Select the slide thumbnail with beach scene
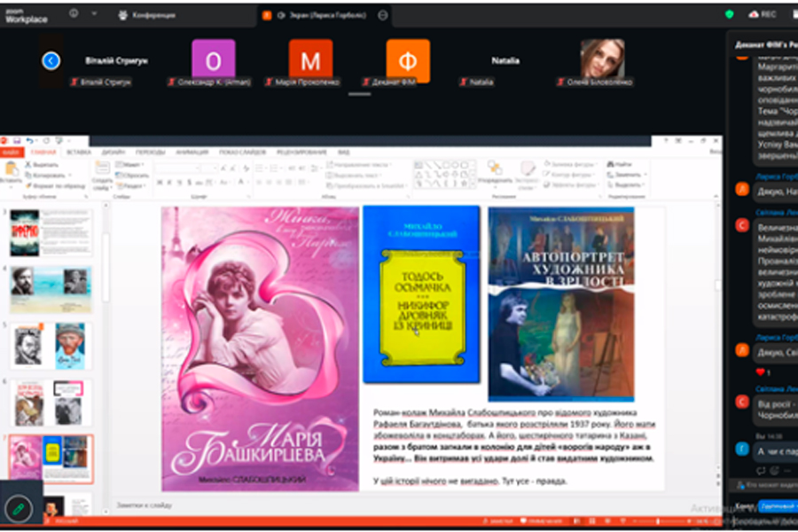 (x=51, y=289)
